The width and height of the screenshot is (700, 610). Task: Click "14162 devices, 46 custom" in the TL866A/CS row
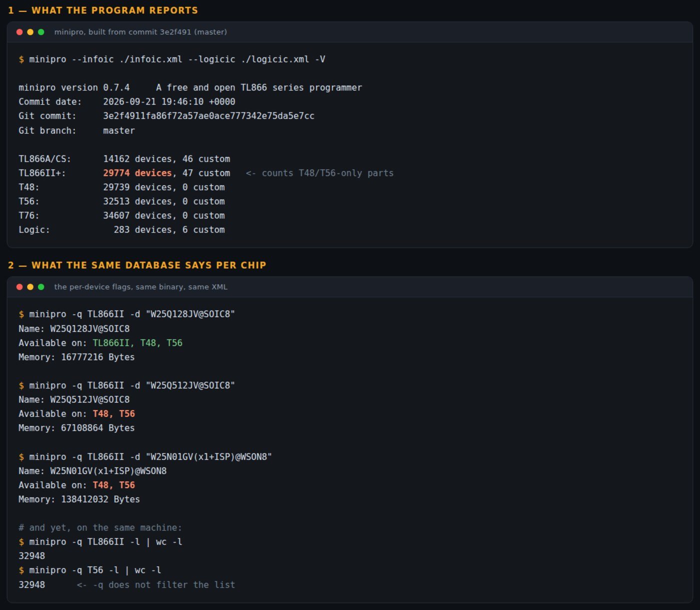coord(166,159)
